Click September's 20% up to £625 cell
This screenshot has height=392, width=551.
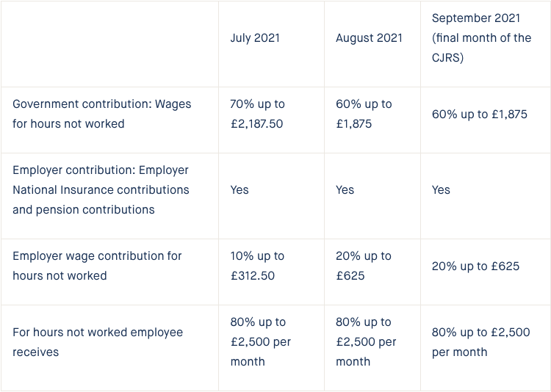(x=475, y=266)
